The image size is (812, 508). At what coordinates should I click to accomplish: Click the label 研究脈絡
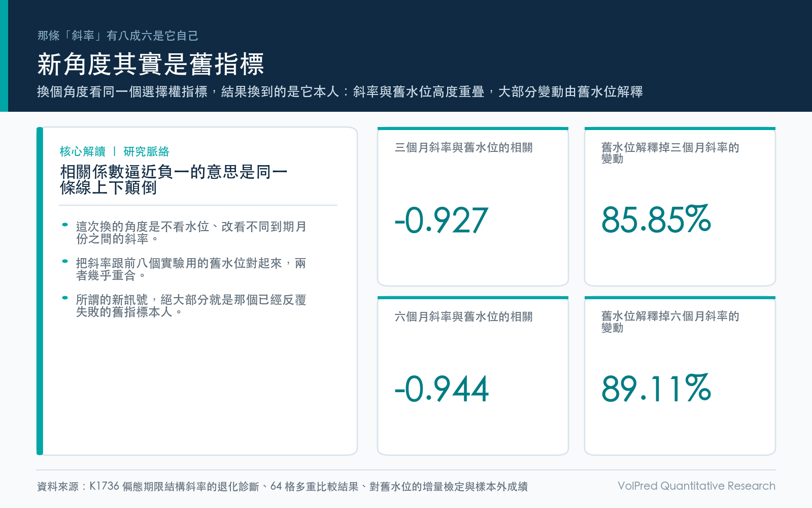coord(147,151)
